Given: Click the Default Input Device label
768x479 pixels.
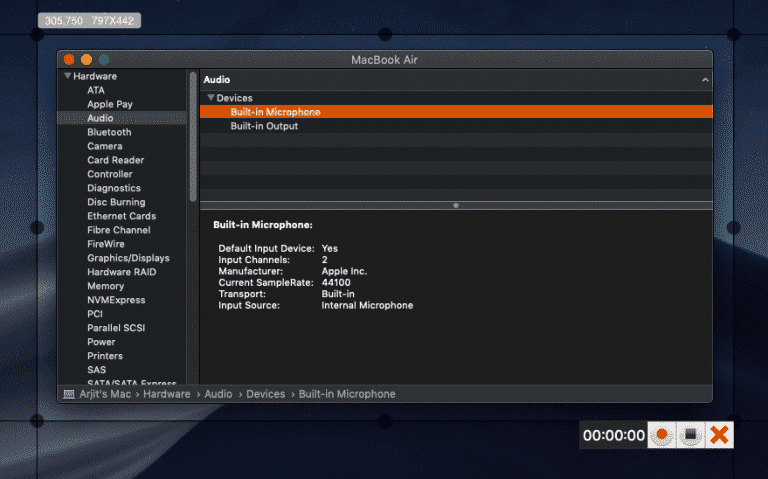Looking at the screenshot, I should point(266,248).
